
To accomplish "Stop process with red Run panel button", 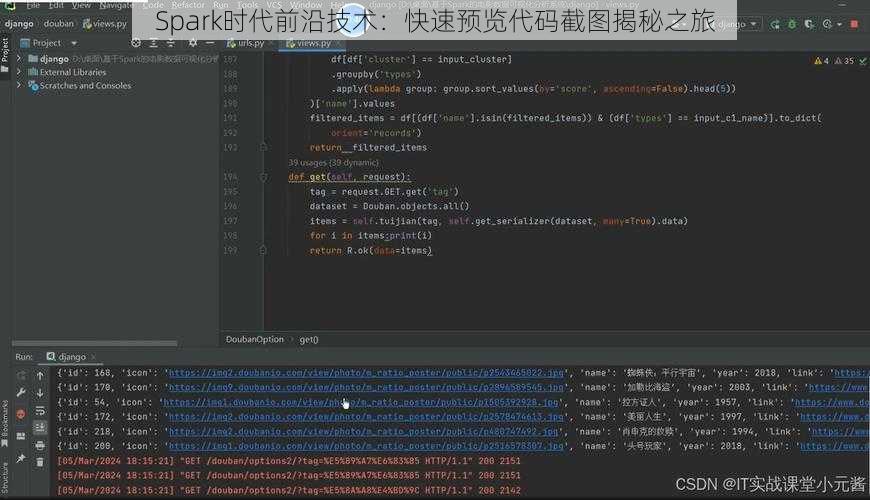I will pos(21,414).
